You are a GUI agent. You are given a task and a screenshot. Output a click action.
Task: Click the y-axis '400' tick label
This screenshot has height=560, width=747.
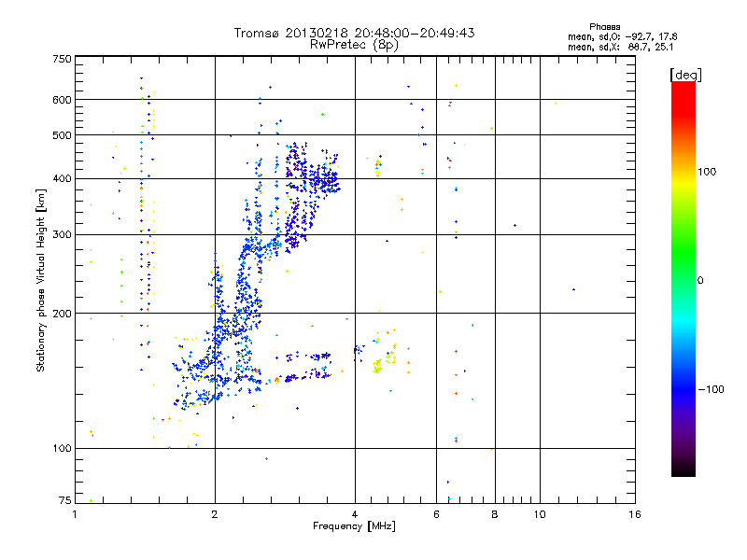tap(62, 179)
